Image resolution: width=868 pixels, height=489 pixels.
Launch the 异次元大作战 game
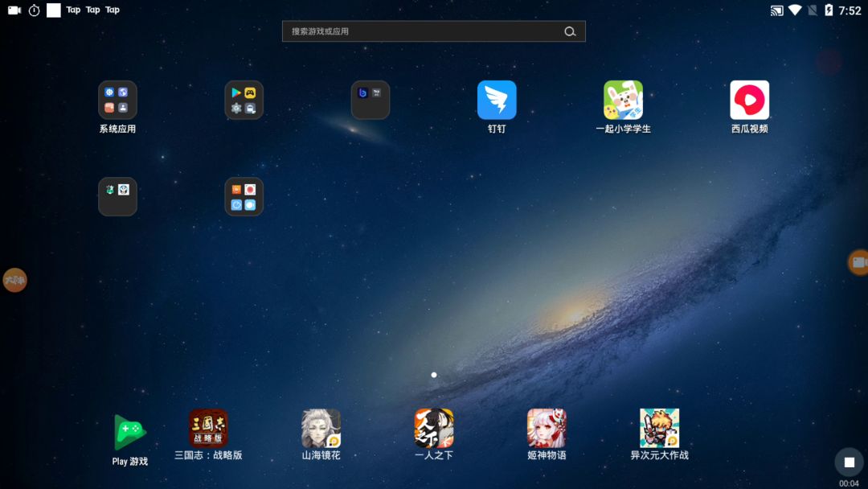[659, 428]
